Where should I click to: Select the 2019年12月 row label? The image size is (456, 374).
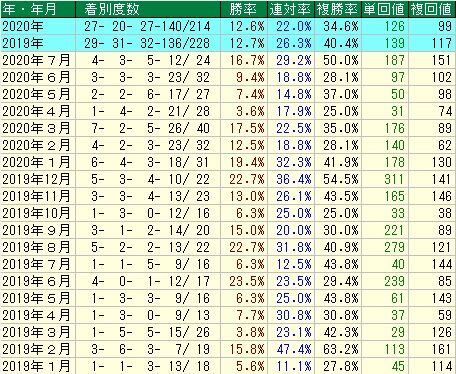(36, 179)
